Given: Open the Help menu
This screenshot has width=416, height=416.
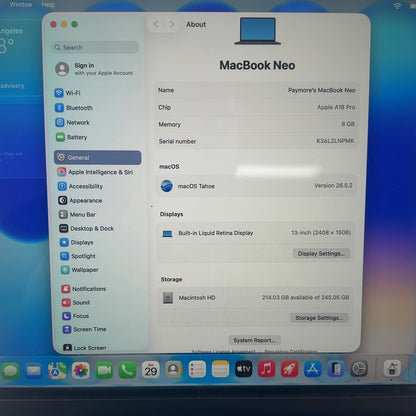Looking at the screenshot, I should point(48,5).
